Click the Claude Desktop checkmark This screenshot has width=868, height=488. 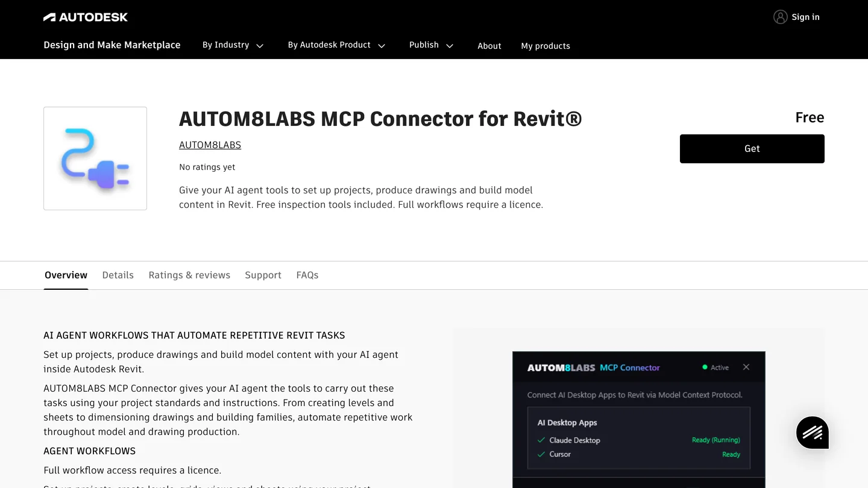pyautogui.click(x=541, y=440)
